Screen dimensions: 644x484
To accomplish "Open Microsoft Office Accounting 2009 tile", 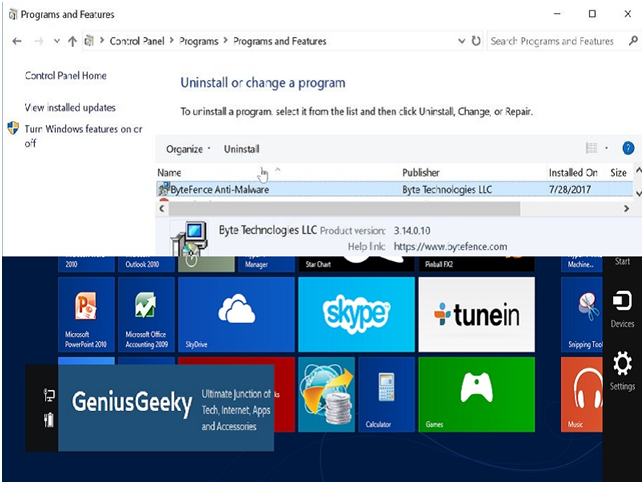I will (147, 314).
